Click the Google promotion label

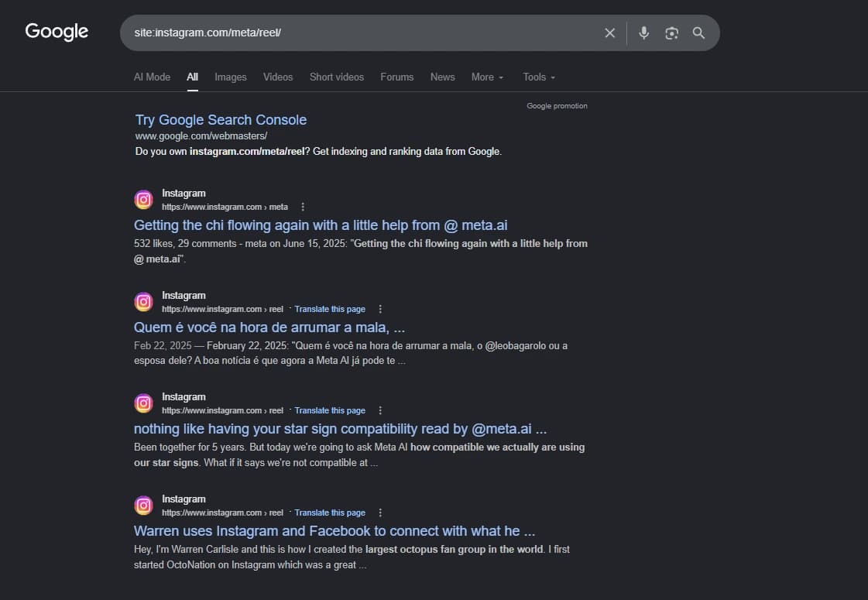[x=557, y=106]
